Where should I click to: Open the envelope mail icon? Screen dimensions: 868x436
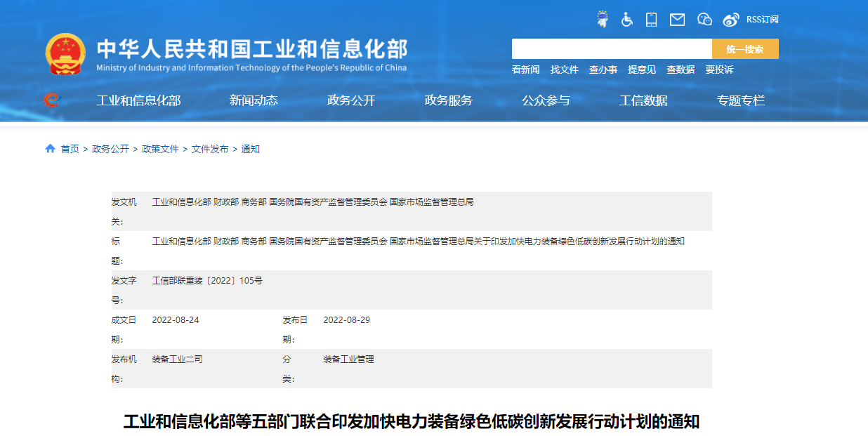click(677, 20)
